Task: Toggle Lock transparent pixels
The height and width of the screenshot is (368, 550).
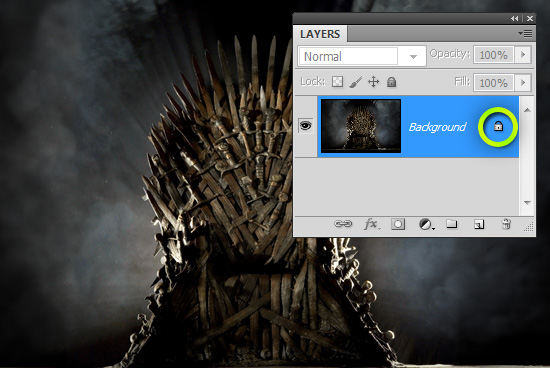Action: click(x=337, y=82)
